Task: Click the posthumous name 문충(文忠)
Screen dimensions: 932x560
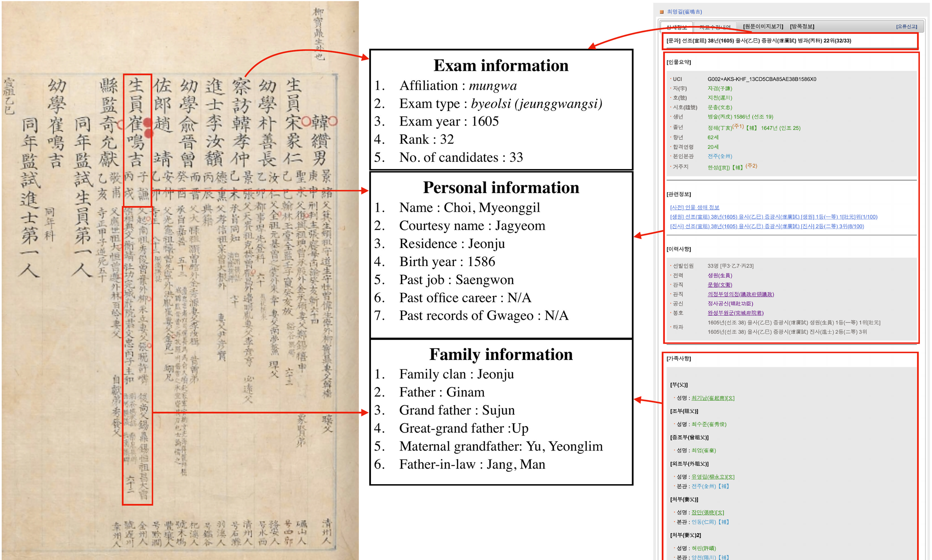Action: point(719,107)
